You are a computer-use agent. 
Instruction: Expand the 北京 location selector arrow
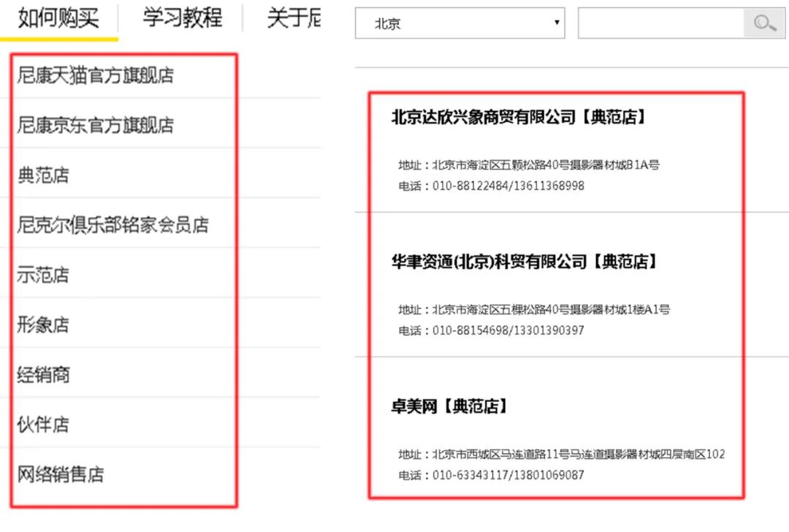(557, 23)
